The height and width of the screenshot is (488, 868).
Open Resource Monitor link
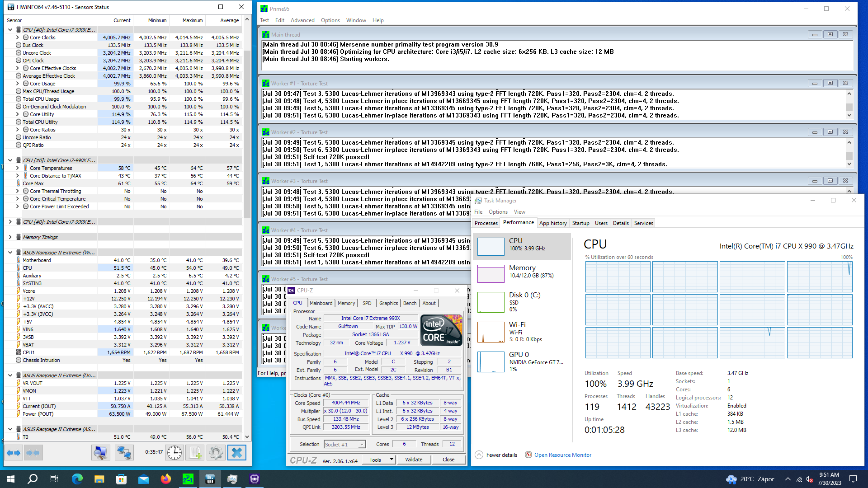tap(562, 455)
